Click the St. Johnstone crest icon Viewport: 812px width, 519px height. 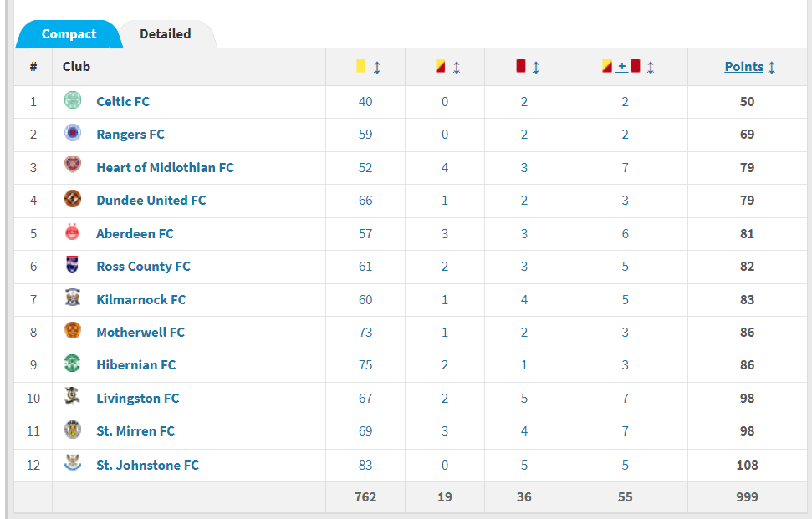coord(73,463)
